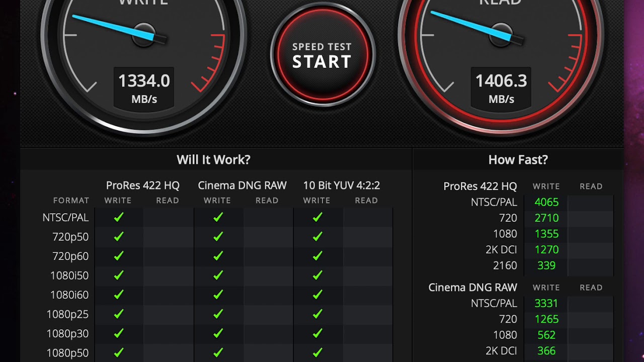Click the read speed 1406.3 MB/s readout

click(x=501, y=88)
